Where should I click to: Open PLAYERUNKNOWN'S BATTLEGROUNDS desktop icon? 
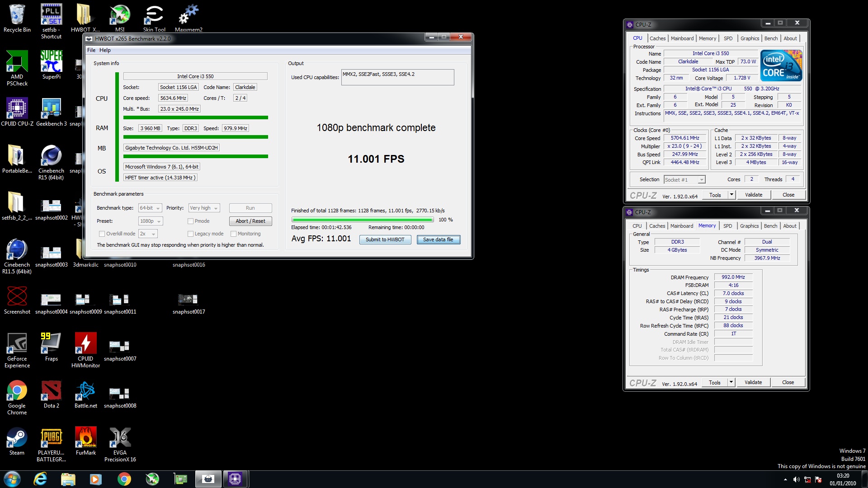click(x=51, y=444)
